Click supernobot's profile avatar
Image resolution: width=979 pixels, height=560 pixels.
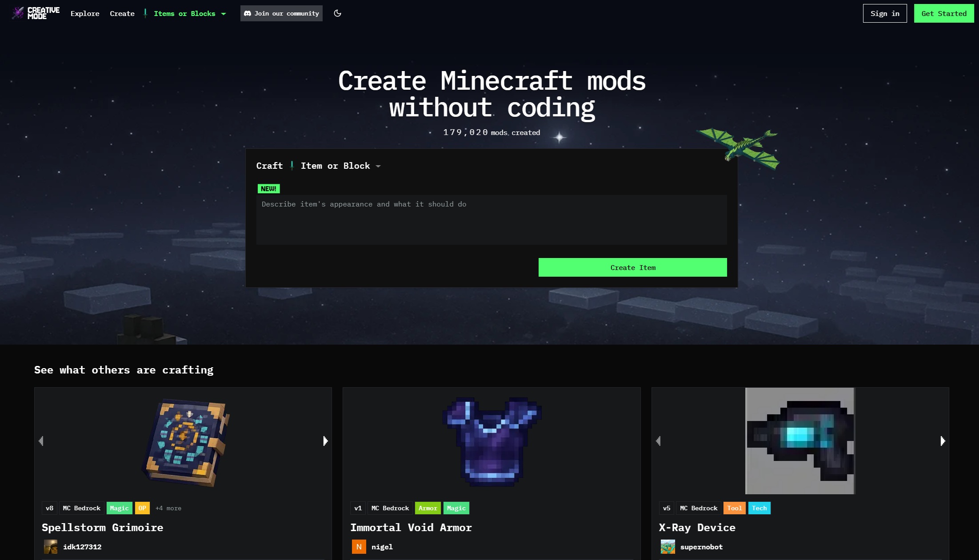[x=667, y=547]
